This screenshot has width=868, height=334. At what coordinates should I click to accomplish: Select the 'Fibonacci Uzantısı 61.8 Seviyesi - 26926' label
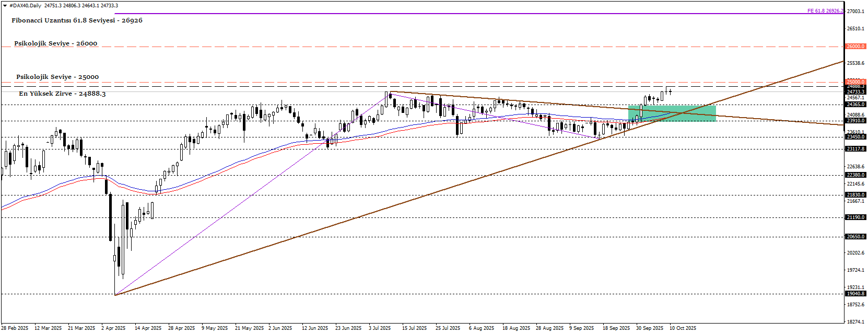click(x=77, y=20)
